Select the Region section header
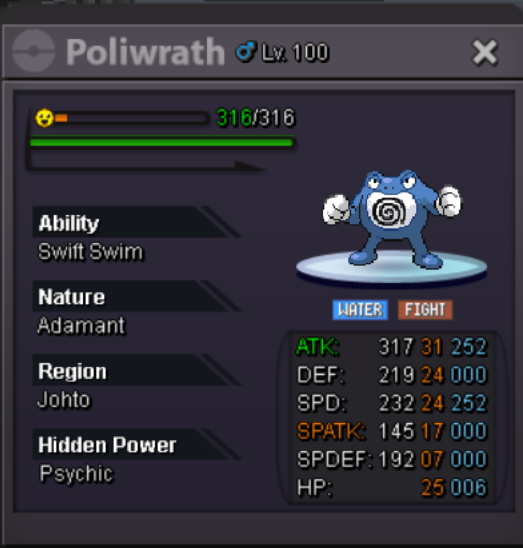The width and height of the screenshot is (523, 548). click(136, 370)
